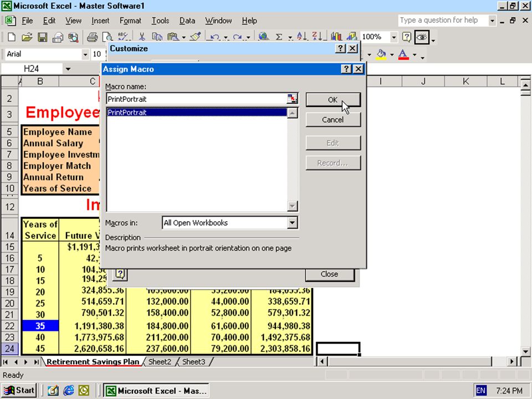The width and height of the screenshot is (532, 399).
Task: Open the Fill Color dropdown arrow
Action: point(392,55)
